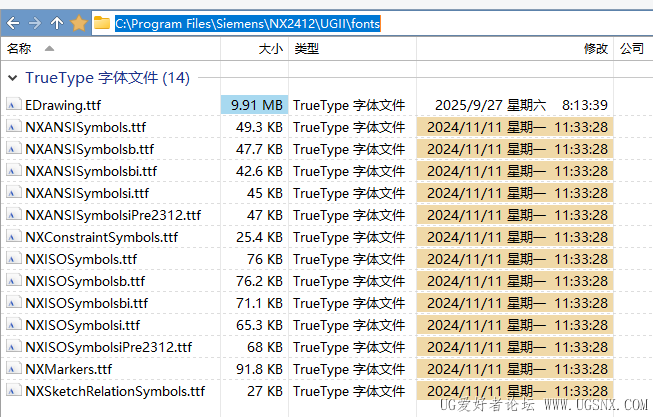
Task: Sort files by 类型 column
Action: point(306,48)
